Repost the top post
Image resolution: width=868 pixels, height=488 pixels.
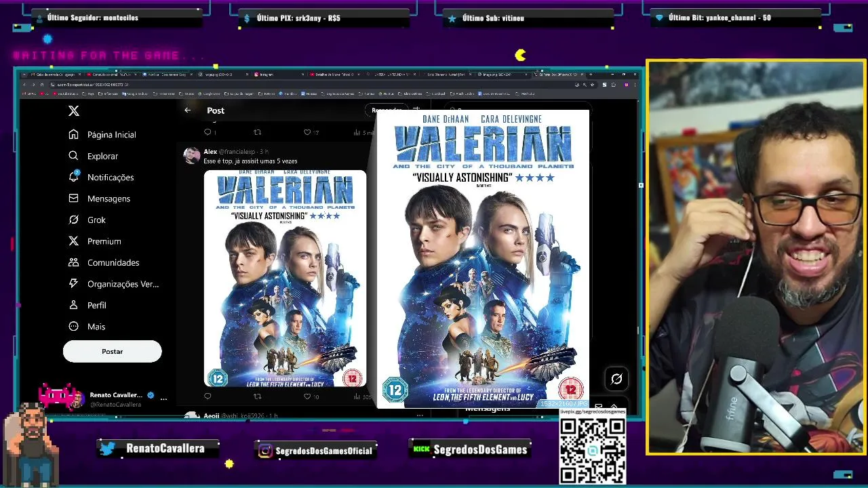[x=257, y=132]
